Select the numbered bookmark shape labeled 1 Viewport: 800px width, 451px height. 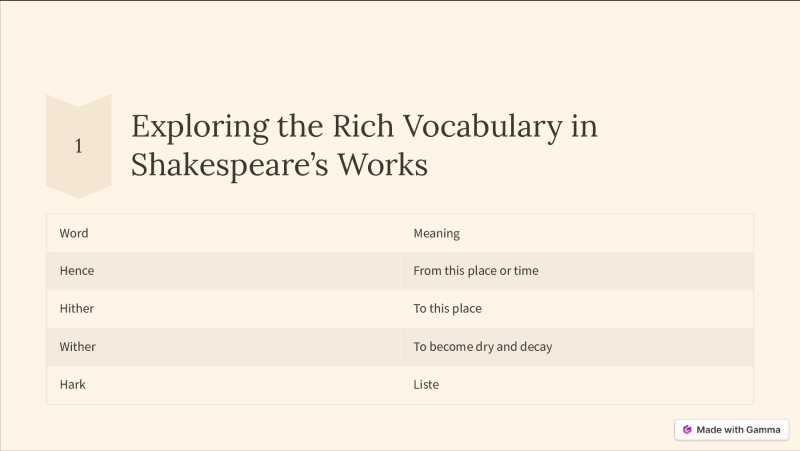[79, 146]
